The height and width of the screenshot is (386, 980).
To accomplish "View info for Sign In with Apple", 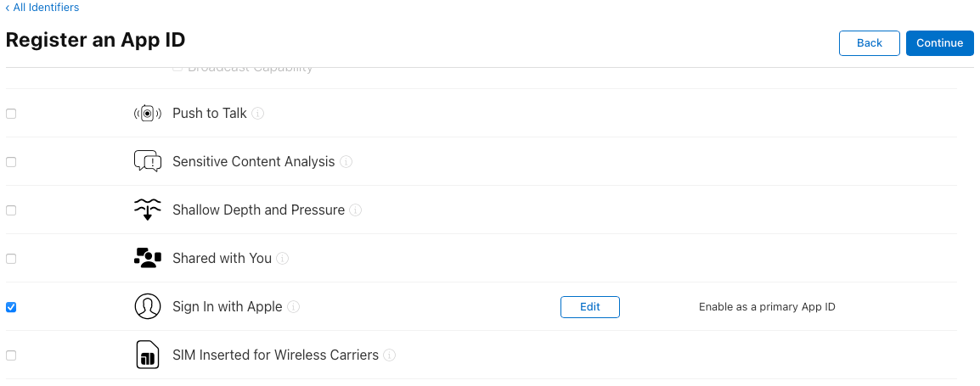I will tap(294, 307).
